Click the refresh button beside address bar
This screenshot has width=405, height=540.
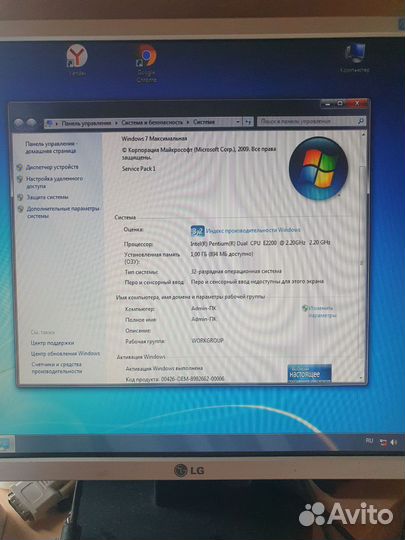pyautogui.click(x=248, y=122)
